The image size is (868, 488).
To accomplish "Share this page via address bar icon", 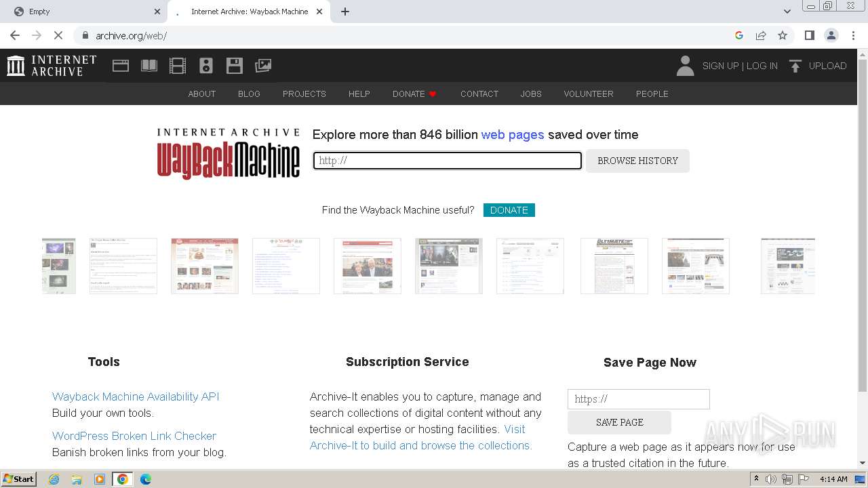I will tap(761, 35).
